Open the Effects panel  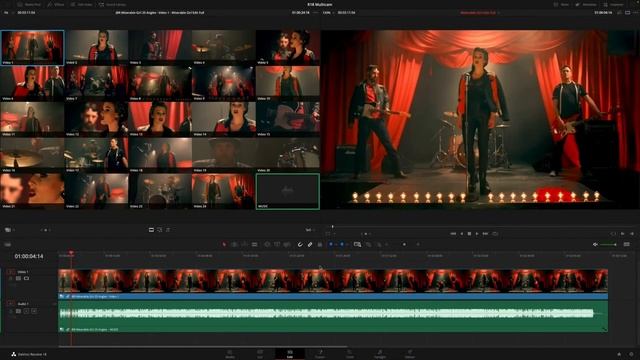(56, 4)
